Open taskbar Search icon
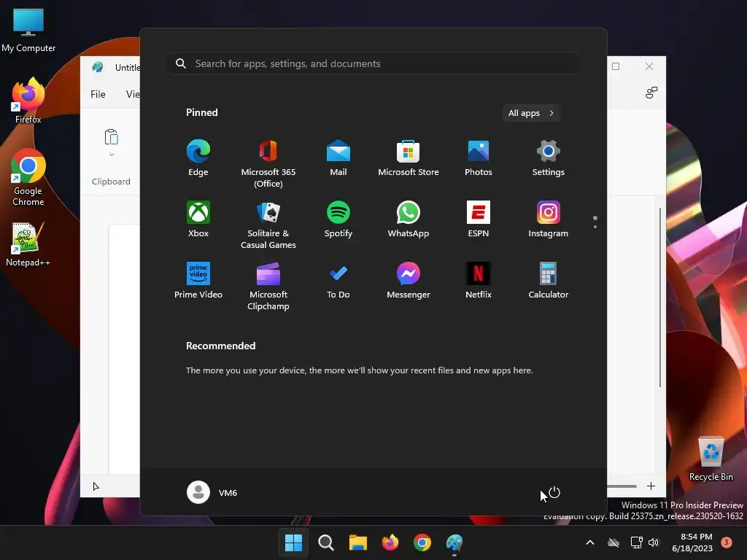Viewport: 747px width, 560px height. coord(326,542)
